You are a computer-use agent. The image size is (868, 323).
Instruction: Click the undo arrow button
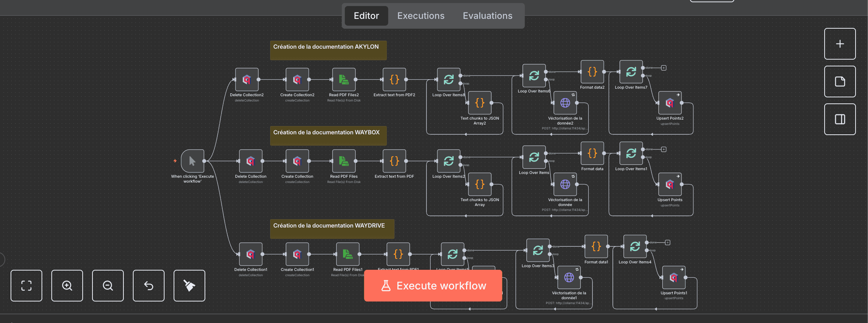coord(149,286)
